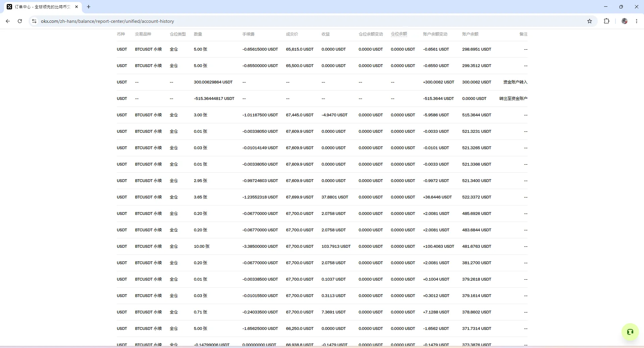644x348 pixels.
Task: Click the profit 37.8801 USDT
Action: 335,197
